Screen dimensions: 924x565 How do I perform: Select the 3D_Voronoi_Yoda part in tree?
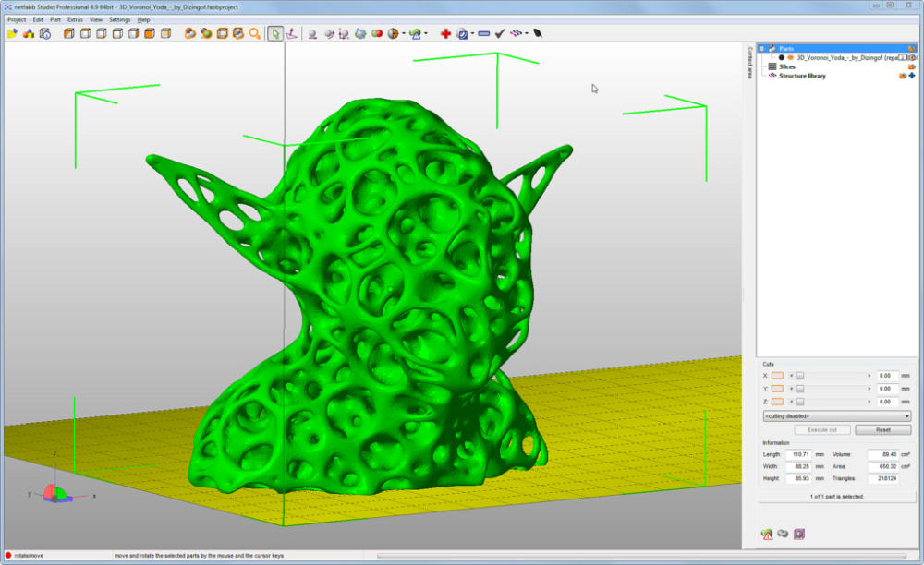[847, 57]
